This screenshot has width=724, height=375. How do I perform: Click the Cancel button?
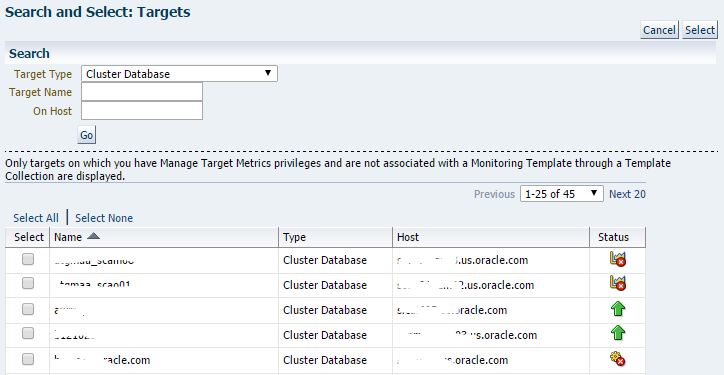659,30
